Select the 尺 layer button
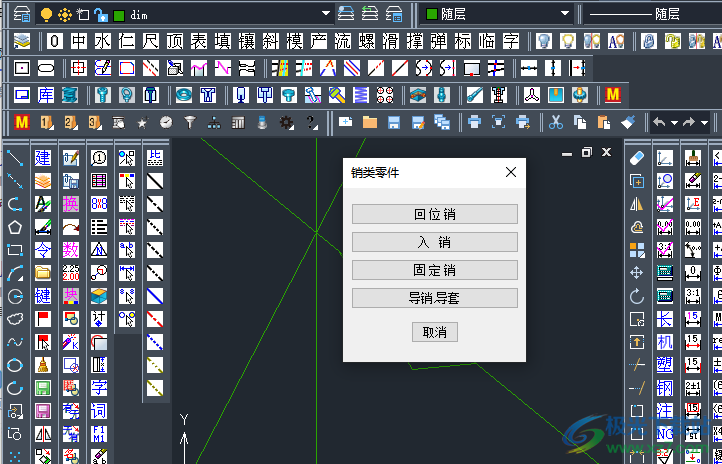This screenshot has width=722, height=464. coord(151,41)
